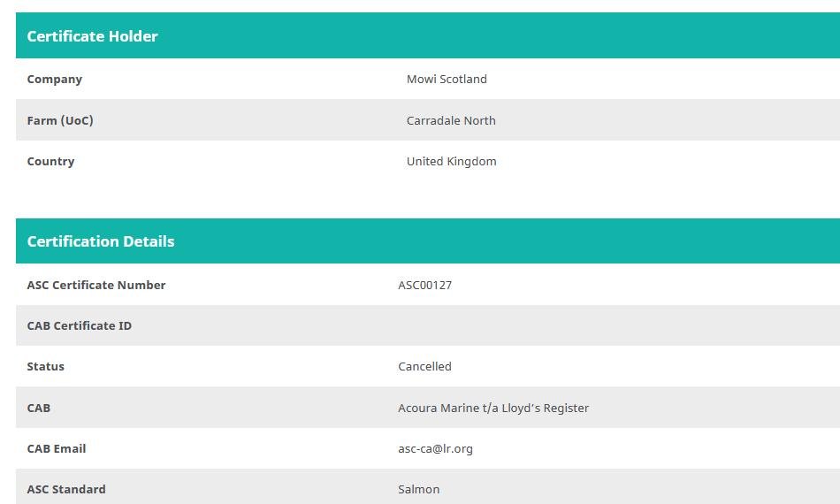Select the United Kingdom country value
This screenshot has height=504, width=840.
point(451,161)
